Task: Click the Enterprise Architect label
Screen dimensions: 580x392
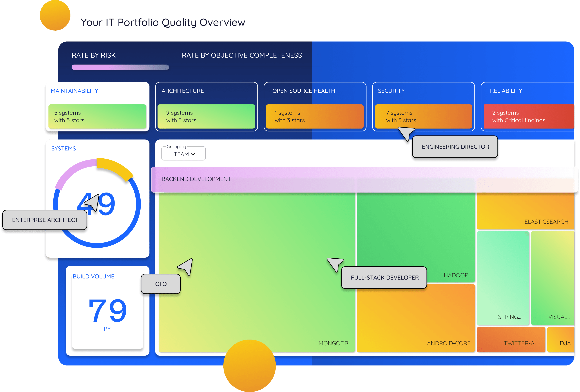Action: [45, 220]
